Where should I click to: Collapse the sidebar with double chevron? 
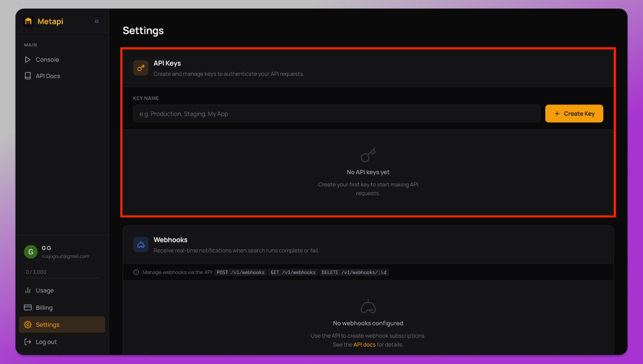point(97,21)
